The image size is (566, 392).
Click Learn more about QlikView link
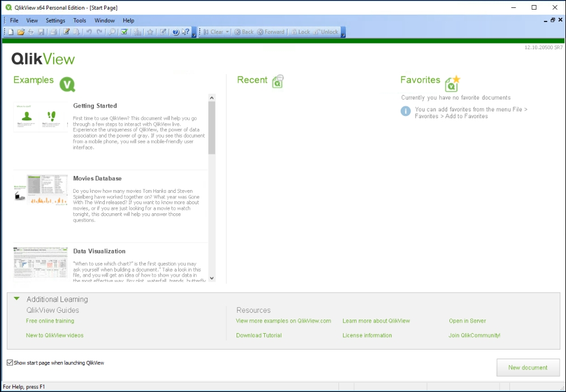(376, 321)
